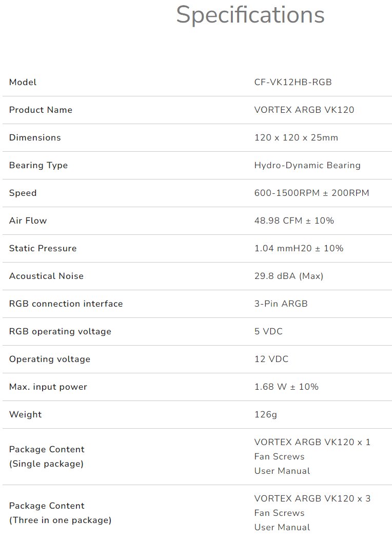Click the 1.68 W max input power value
The height and width of the screenshot is (541, 392).
coord(286,387)
